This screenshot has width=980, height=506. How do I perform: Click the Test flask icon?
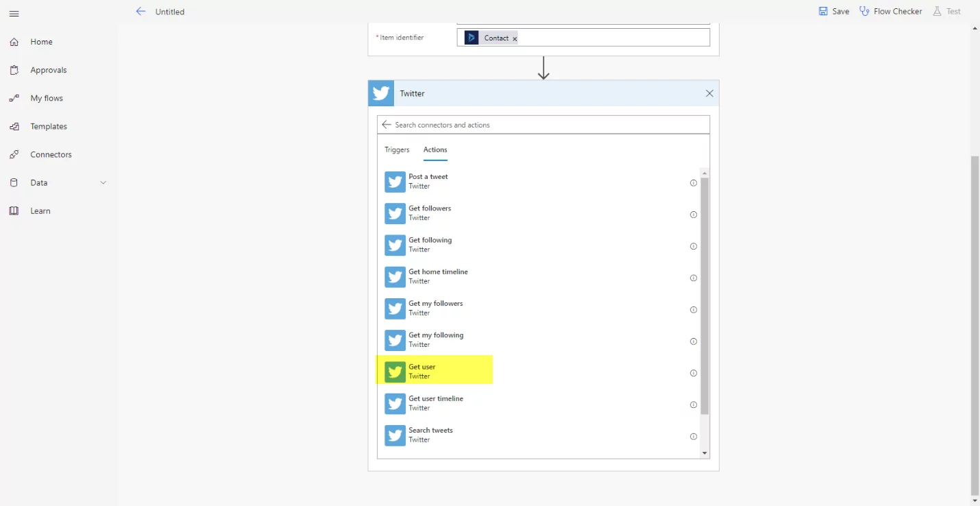pos(937,11)
